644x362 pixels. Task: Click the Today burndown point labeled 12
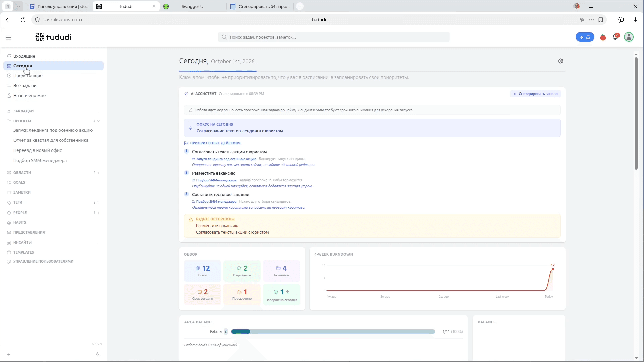pyautogui.click(x=553, y=269)
